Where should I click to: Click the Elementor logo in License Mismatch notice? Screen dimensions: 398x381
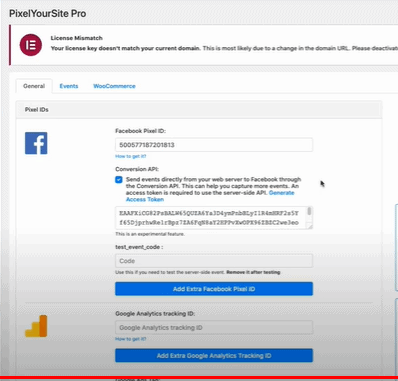click(x=31, y=45)
